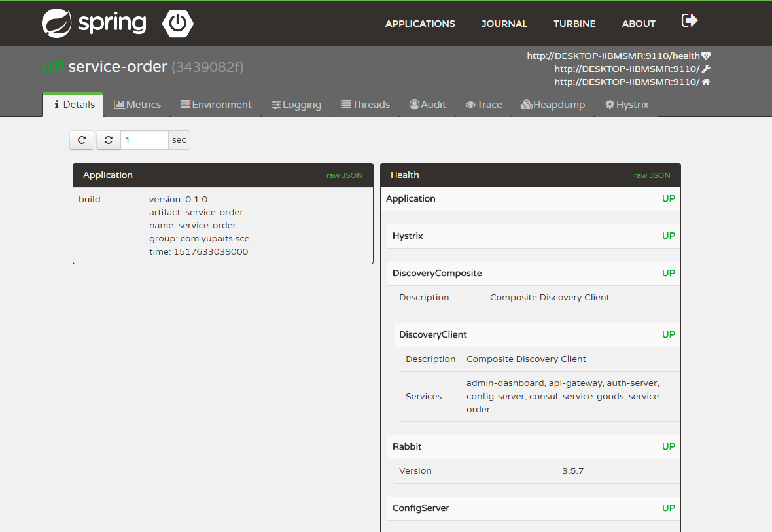772x532 pixels.
Task: Open raw JSON link in Health panel
Action: (652, 175)
